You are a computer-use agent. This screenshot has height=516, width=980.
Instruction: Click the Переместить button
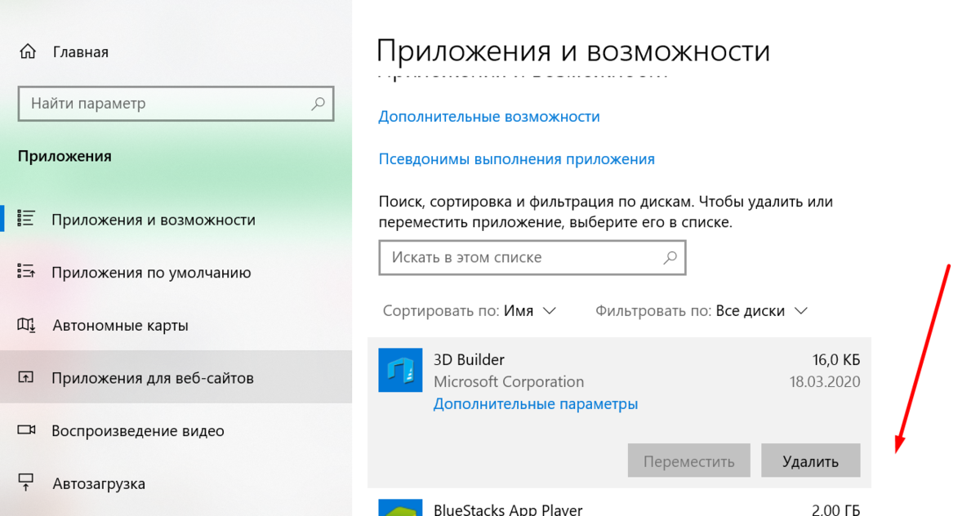[688, 461]
